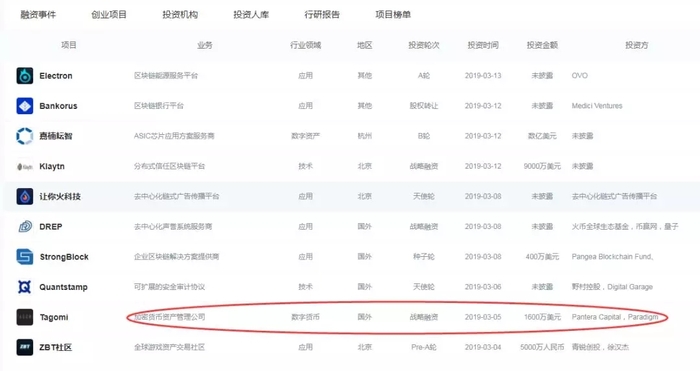
Task: Select investor OVO in Electron row
Action: 580,76
